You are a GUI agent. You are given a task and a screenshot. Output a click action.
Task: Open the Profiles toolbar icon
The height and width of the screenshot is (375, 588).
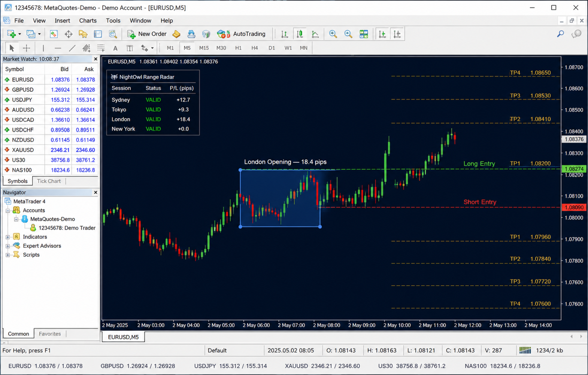[31, 34]
